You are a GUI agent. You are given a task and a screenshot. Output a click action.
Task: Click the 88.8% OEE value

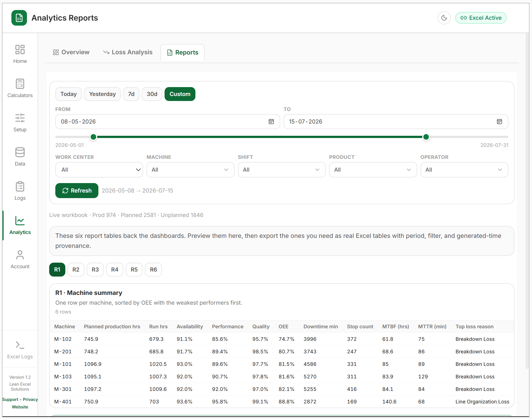pyautogui.click(x=286, y=402)
